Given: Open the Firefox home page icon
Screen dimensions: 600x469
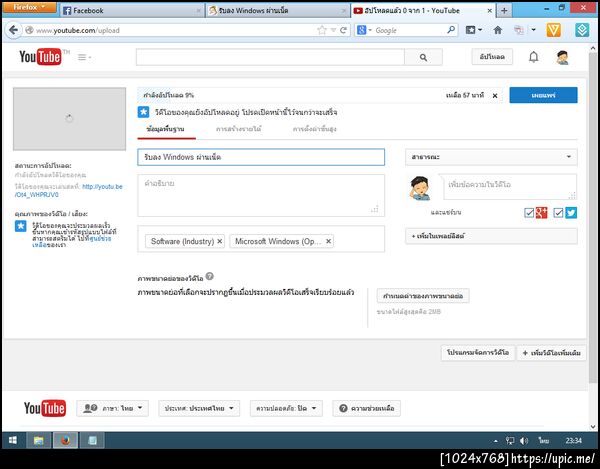Looking at the screenshot, I should coord(497,30).
